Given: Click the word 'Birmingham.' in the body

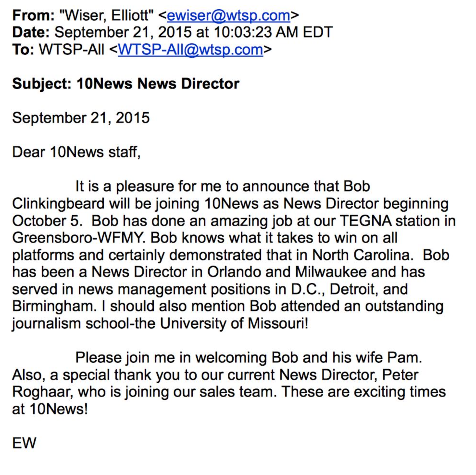Looking at the screenshot, I should click(54, 307).
